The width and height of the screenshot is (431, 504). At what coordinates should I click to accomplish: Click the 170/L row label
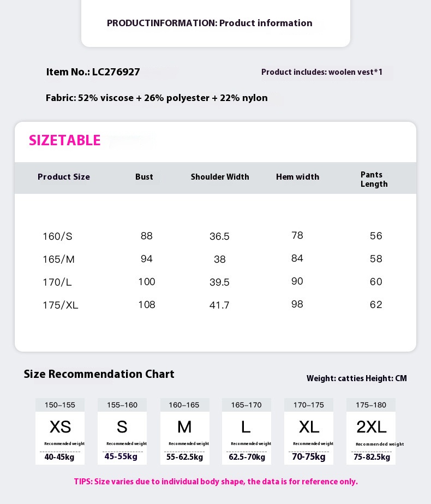(57, 282)
